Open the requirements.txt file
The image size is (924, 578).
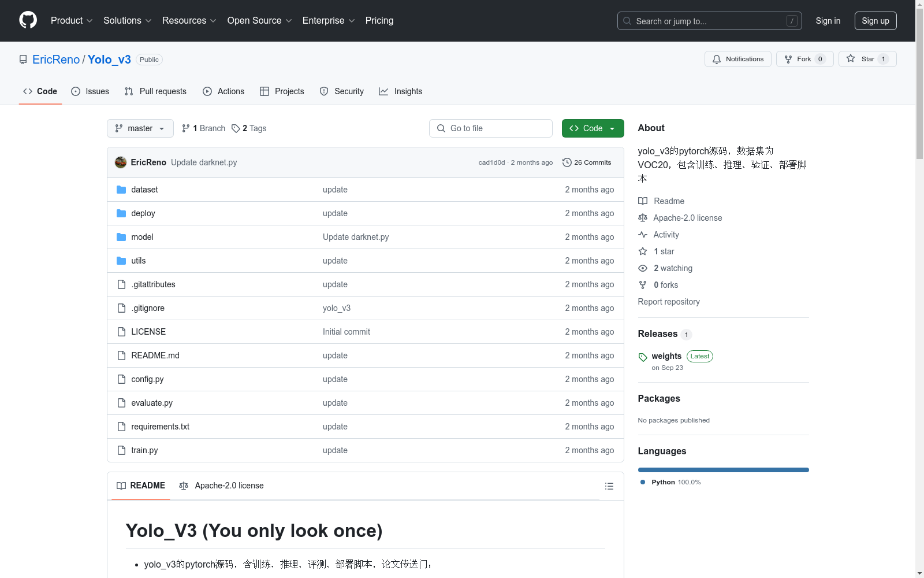tap(161, 427)
